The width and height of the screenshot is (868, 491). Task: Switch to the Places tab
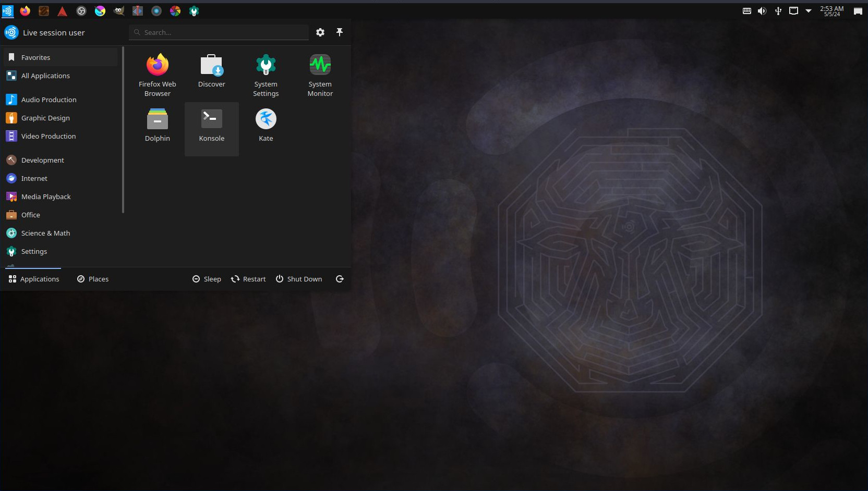93,279
